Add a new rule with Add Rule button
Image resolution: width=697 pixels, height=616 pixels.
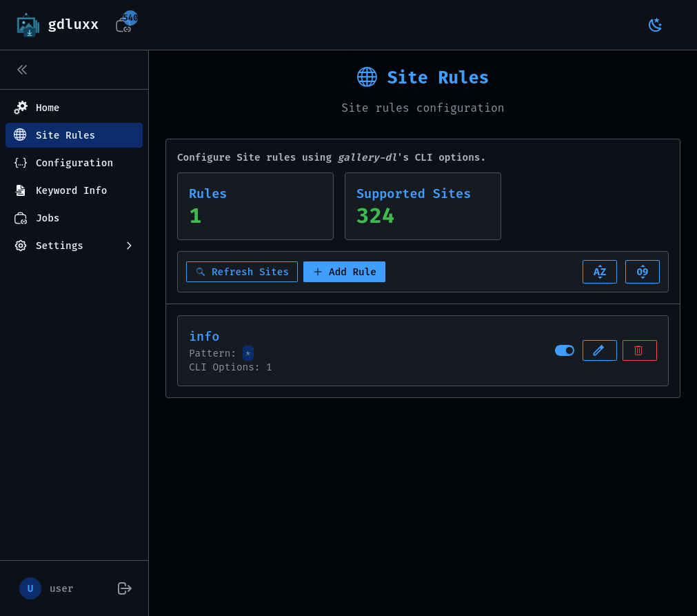point(344,271)
